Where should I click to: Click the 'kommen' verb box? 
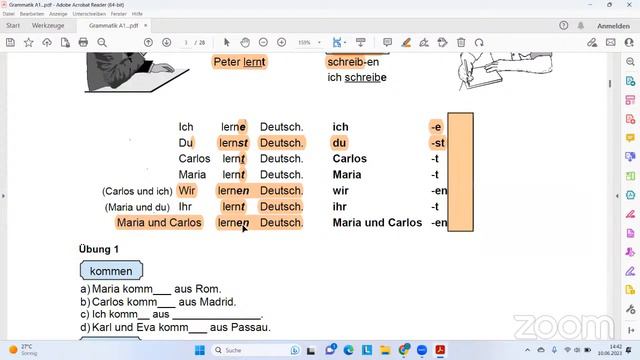click(x=111, y=271)
